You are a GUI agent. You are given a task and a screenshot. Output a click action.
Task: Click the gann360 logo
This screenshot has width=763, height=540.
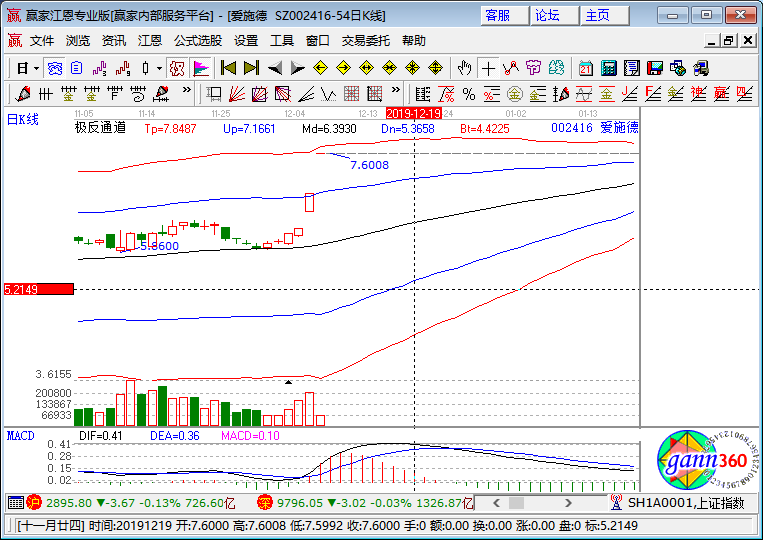pos(706,460)
